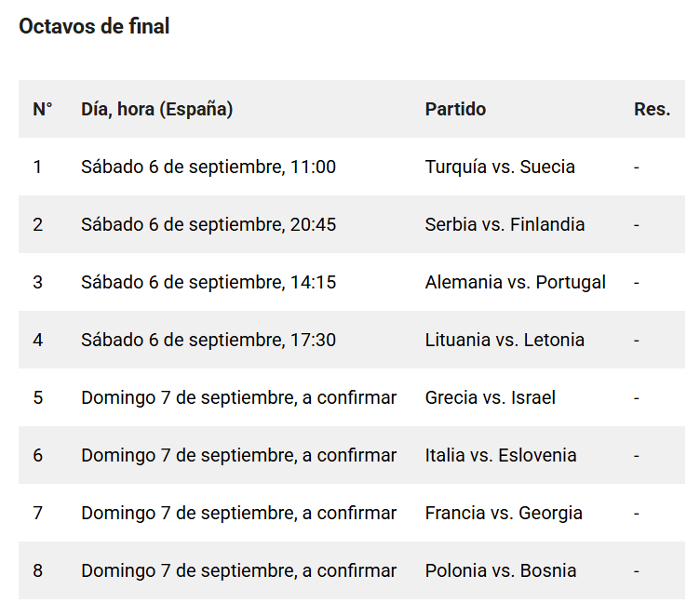700x616 pixels.
Task: Select the "Día, hora (España)" column header
Action: click(x=156, y=109)
